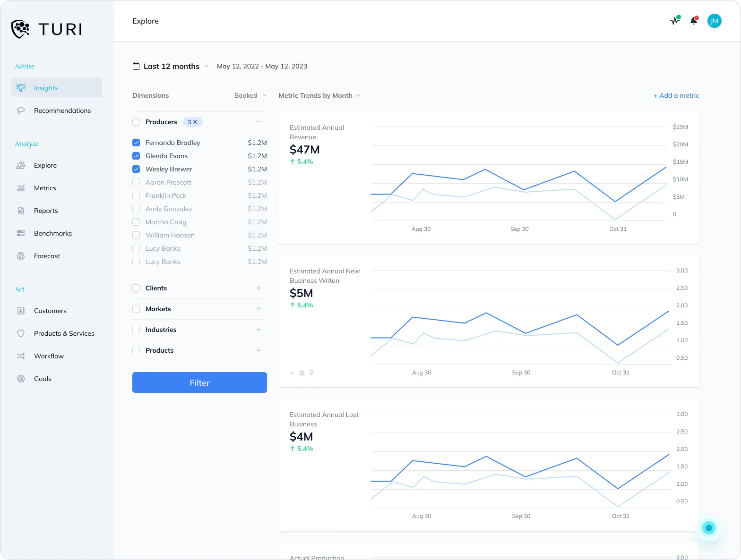Open the JM user avatar menu
Image resolution: width=741 pixels, height=560 pixels.
coord(714,21)
